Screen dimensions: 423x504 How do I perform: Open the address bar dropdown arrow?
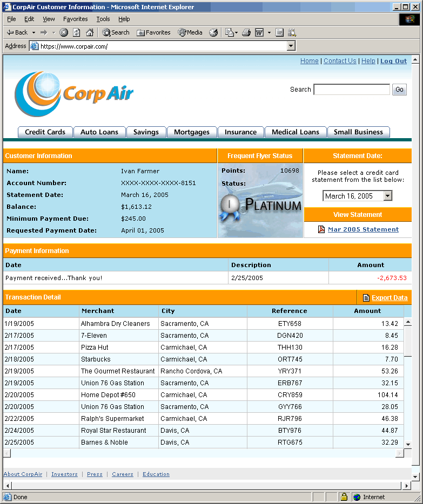291,46
